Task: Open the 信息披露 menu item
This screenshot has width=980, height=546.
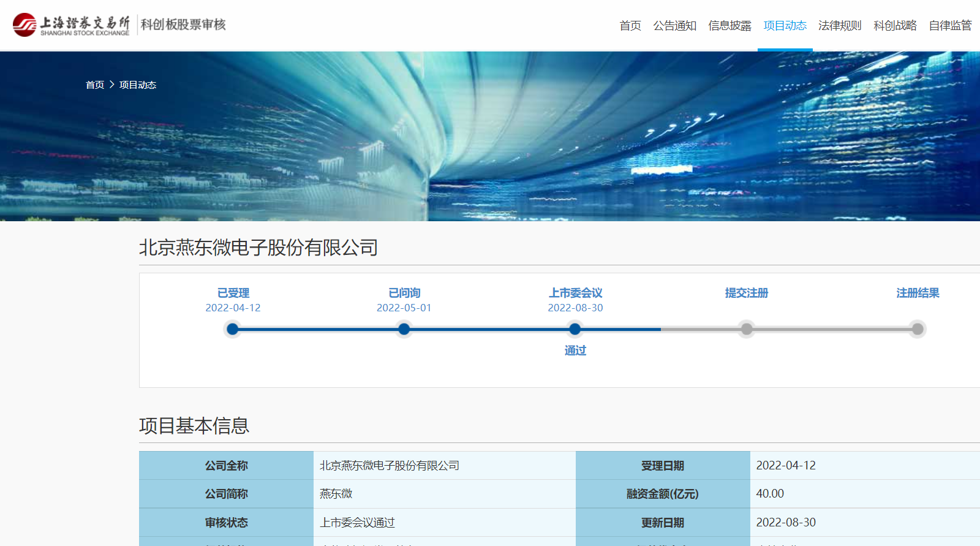Action: (729, 26)
